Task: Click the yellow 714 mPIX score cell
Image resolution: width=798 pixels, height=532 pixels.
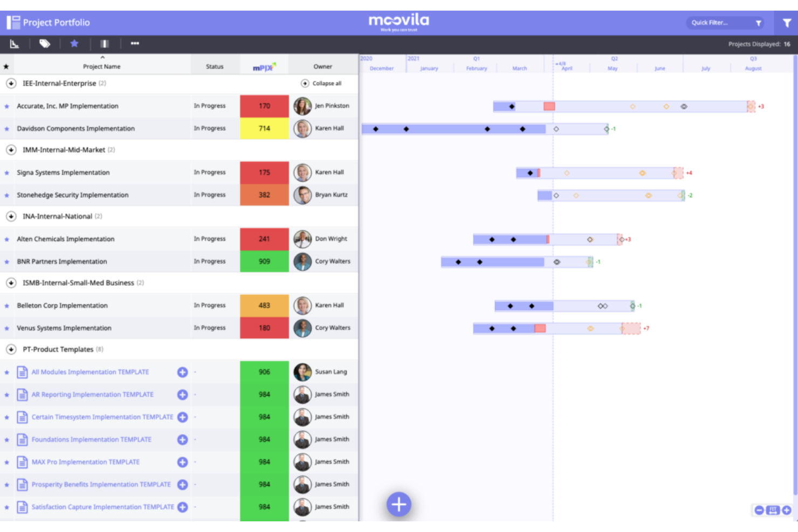Action: coord(264,129)
